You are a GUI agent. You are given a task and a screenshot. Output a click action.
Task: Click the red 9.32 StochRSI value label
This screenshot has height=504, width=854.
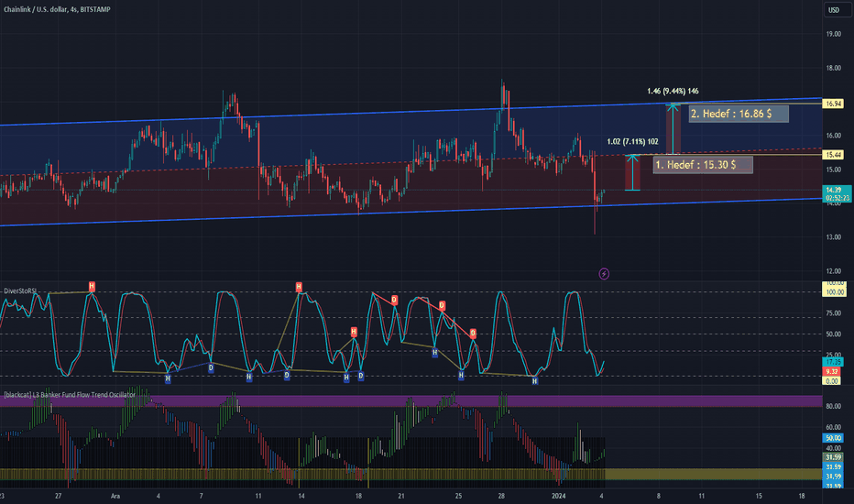click(x=832, y=372)
